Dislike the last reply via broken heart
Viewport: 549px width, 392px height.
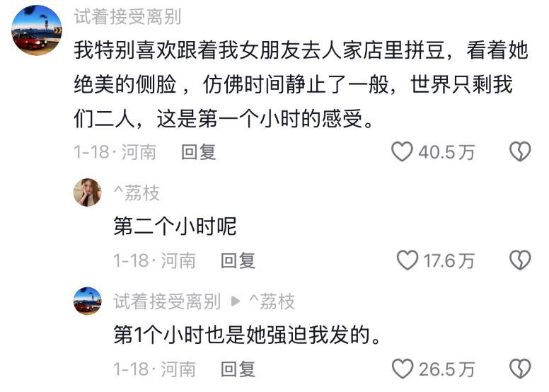point(520,369)
